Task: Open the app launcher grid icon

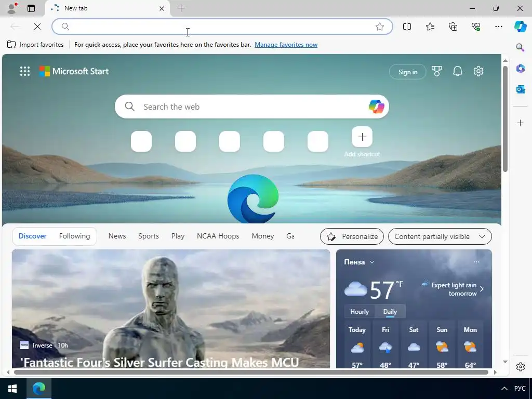Action: click(x=25, y=71)
